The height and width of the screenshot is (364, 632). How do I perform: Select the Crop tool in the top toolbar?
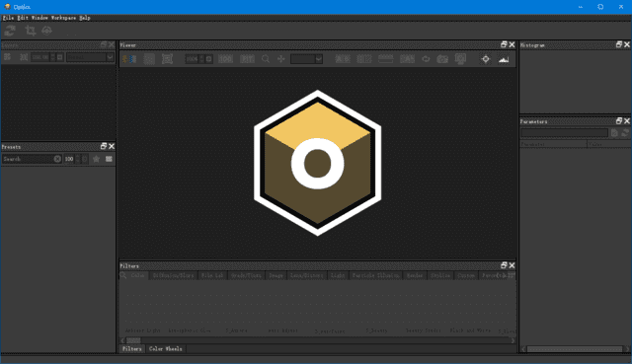pyautogui.click(x=30, y=31)
